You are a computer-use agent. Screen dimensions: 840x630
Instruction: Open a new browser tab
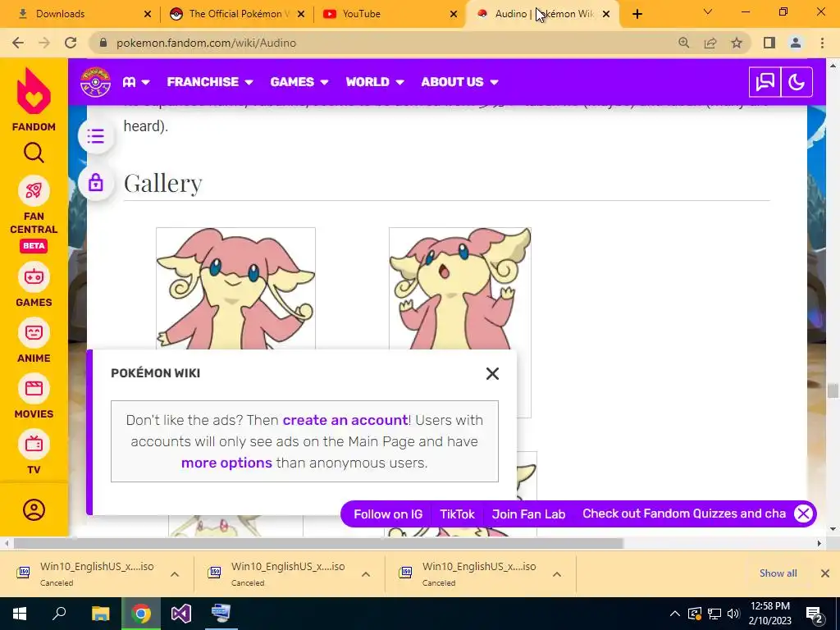point(637,14)
